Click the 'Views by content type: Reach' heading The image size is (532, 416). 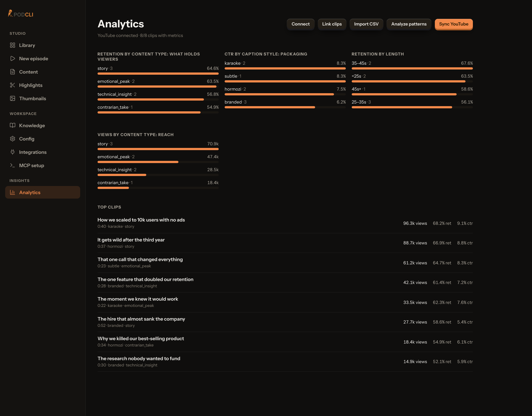pyautogui.click(x=135, y=135)
